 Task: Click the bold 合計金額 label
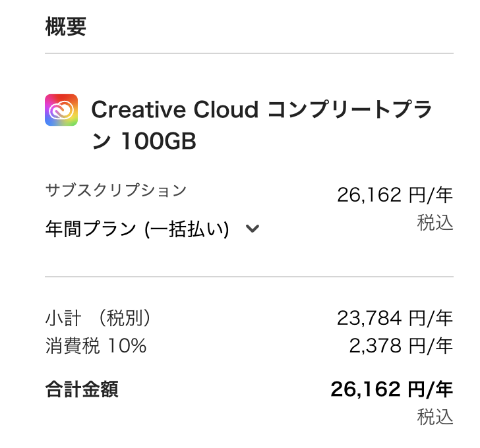pyautogui.click(x=82, y=389)
